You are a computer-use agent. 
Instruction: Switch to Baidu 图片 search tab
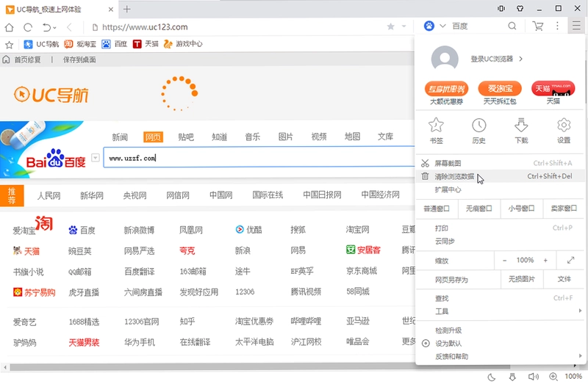[x=286, y=137]
